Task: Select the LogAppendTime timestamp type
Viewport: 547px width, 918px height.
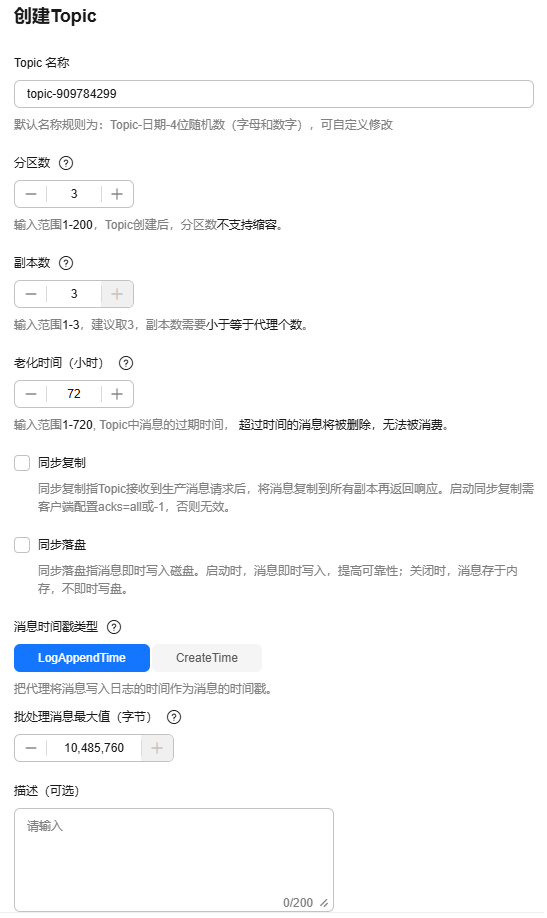Action: pyautogui.click(x=82, y=658)
